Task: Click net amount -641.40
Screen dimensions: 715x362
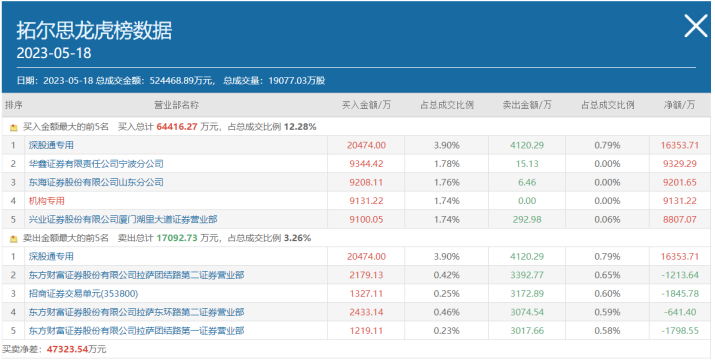Action: tap(680, 312)
